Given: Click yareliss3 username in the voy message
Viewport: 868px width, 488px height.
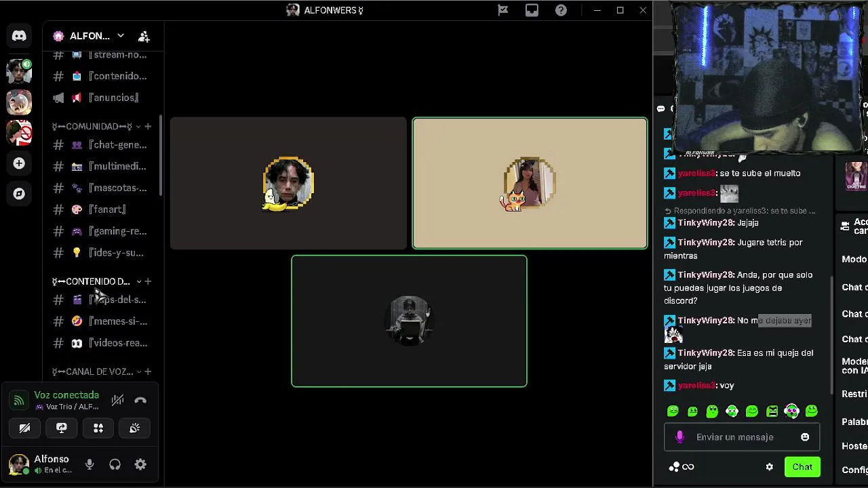Looking at the screenshot, I should point(696,385).
